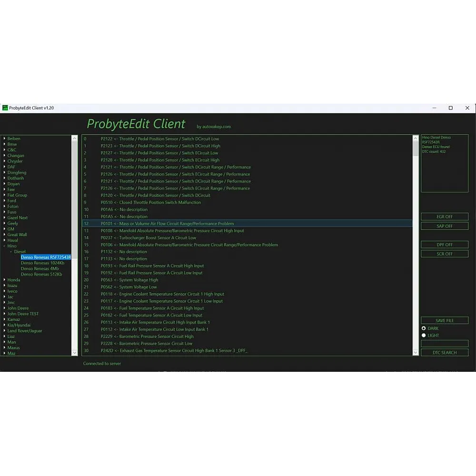Image resolution: width=476 pixels, height=476 pixels.
Task: Collapse the Diesel subfolder under Hino
Action: point(11,252)
